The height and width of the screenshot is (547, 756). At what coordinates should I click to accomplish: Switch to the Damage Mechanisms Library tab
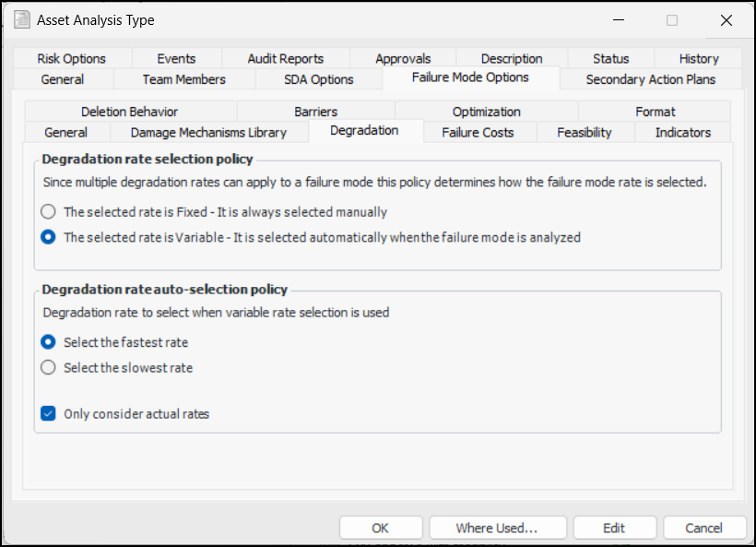pyautogui.click(x=208, y=132)
